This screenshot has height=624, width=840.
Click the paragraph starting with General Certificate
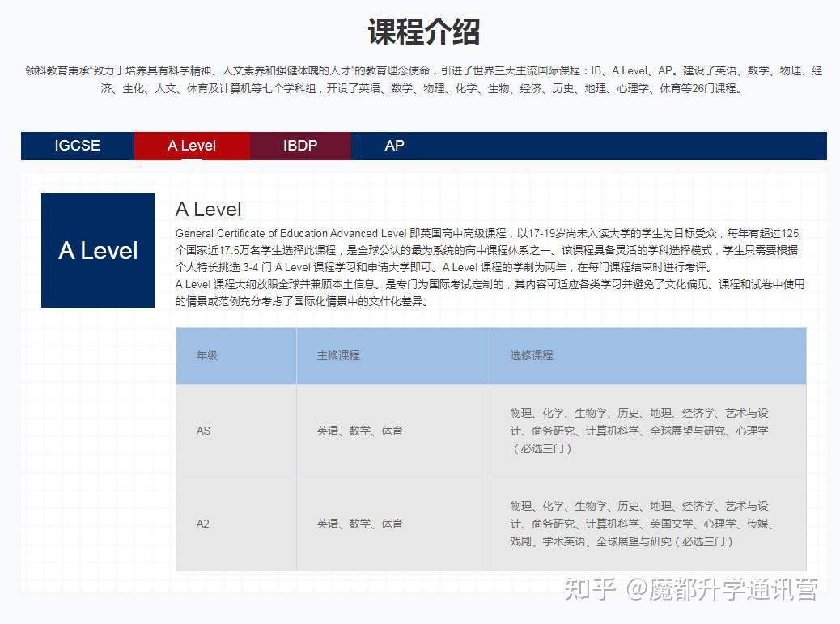[x=487, y=250]
